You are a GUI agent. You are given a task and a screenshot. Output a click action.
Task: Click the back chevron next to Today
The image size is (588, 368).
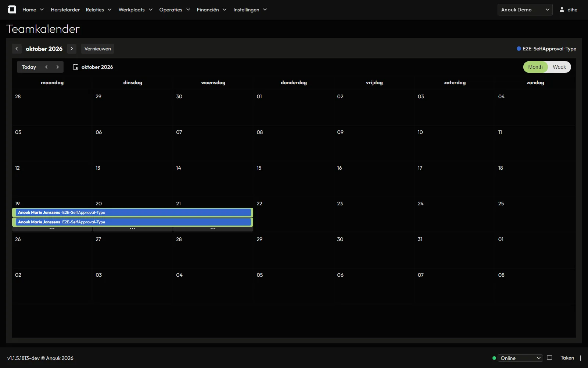[x=46, y=67]
